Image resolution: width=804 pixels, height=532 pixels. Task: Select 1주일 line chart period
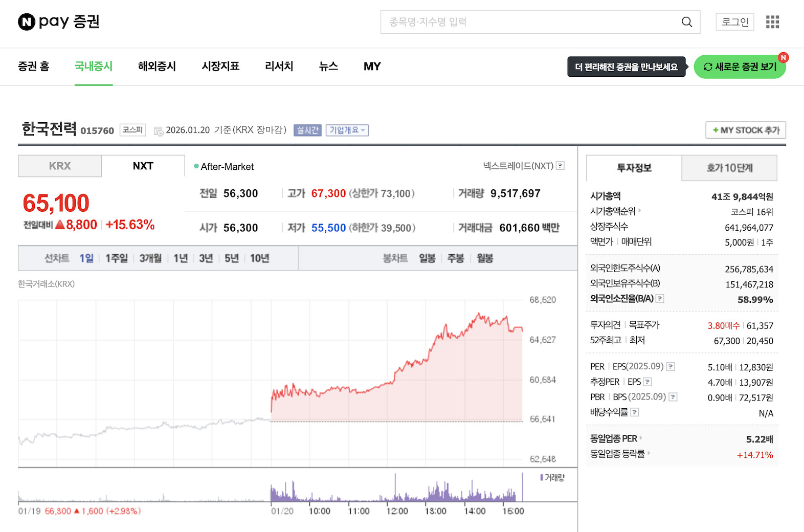coord(117,258)
